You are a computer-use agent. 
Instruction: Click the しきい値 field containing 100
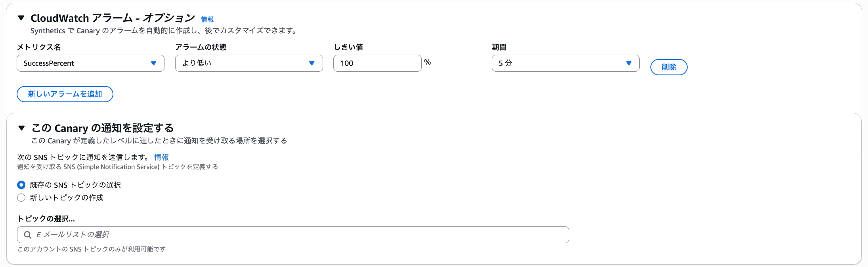pos(377,63)
